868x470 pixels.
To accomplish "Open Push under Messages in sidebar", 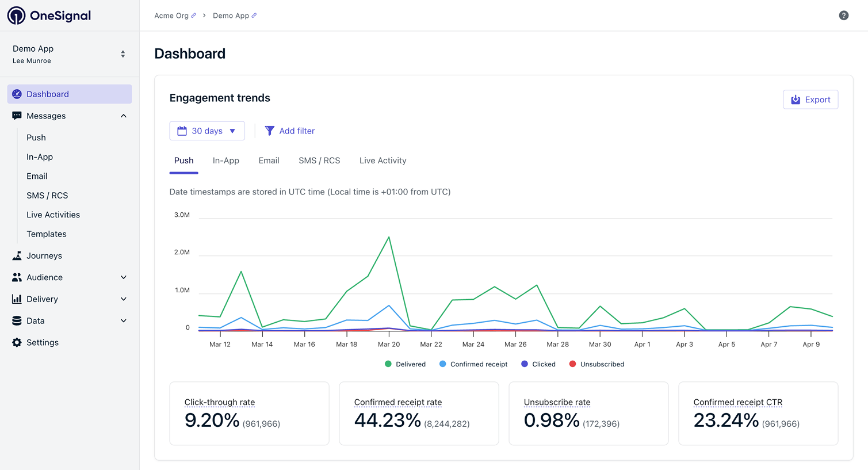I will [36, 137].
